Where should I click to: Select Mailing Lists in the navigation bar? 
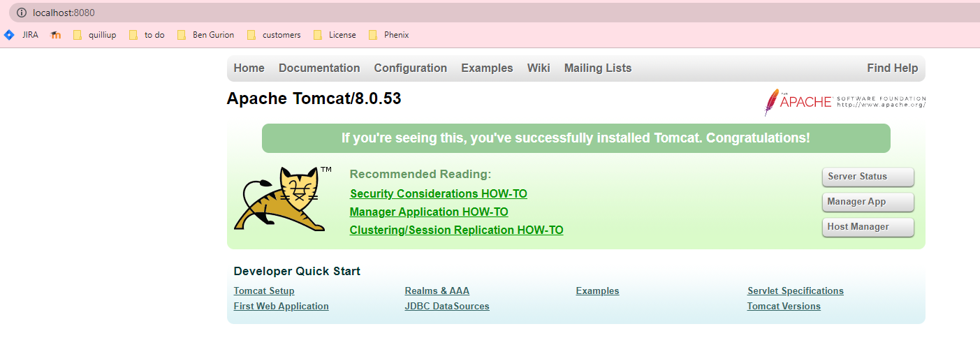598,68
